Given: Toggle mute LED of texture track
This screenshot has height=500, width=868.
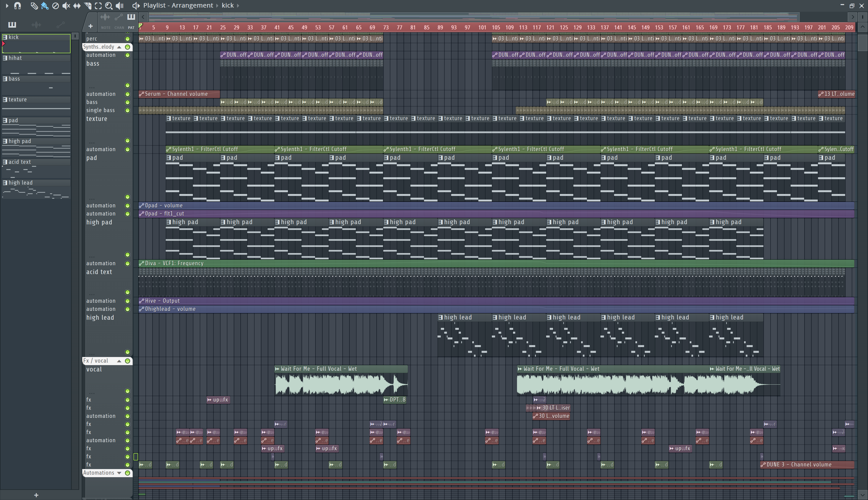Looking at the screenshot, I should coord(128,141).
